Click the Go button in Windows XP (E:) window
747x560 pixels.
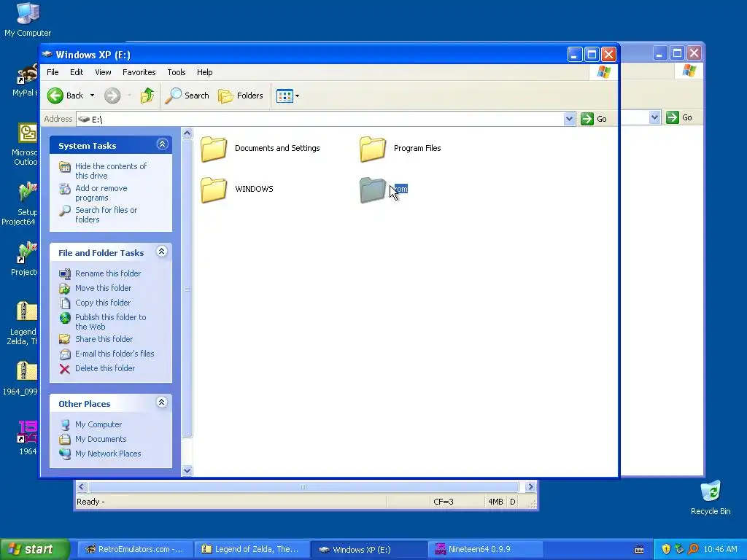pos(594,119)
